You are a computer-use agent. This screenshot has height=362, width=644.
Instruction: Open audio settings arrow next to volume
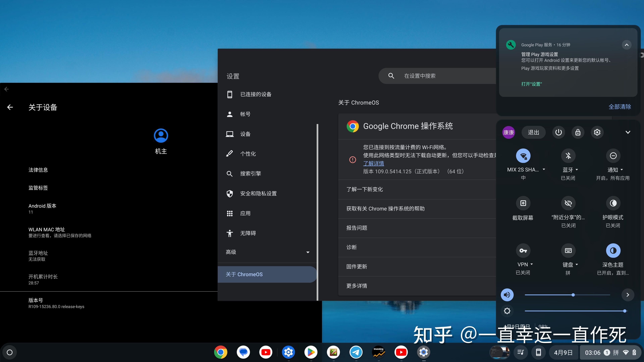pos(628,295)
